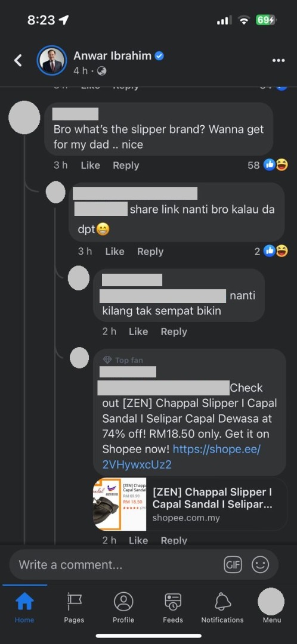
Task: Open the ZEN Chappal Slipper Shopee preview
Action: coord(190,504)
